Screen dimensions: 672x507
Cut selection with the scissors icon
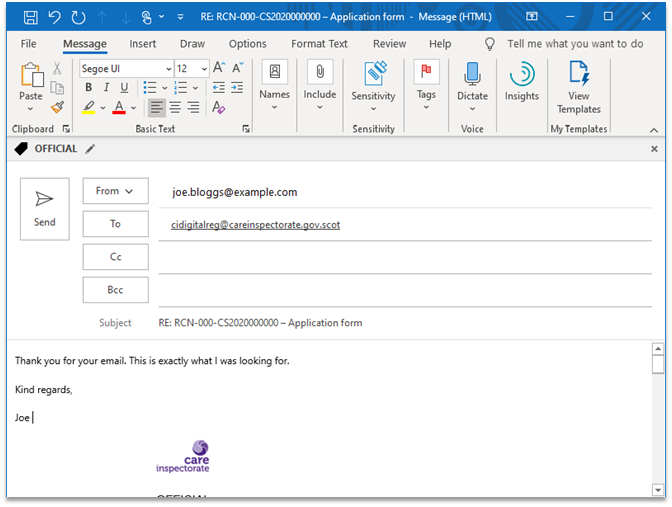click(57, 69)
